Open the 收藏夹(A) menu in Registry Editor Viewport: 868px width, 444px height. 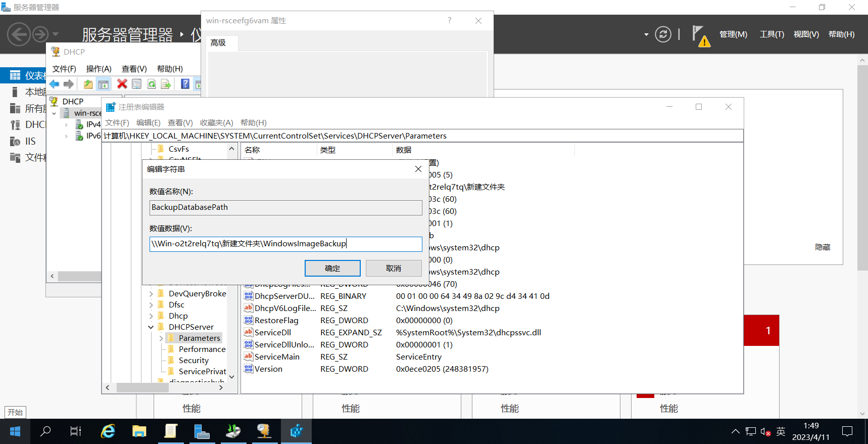coord(216,123)
